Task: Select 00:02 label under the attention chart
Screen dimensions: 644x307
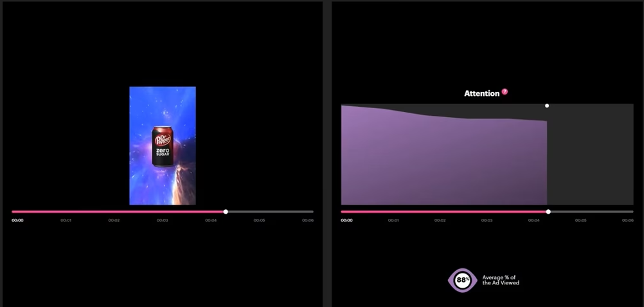Action: pos(440,221)
